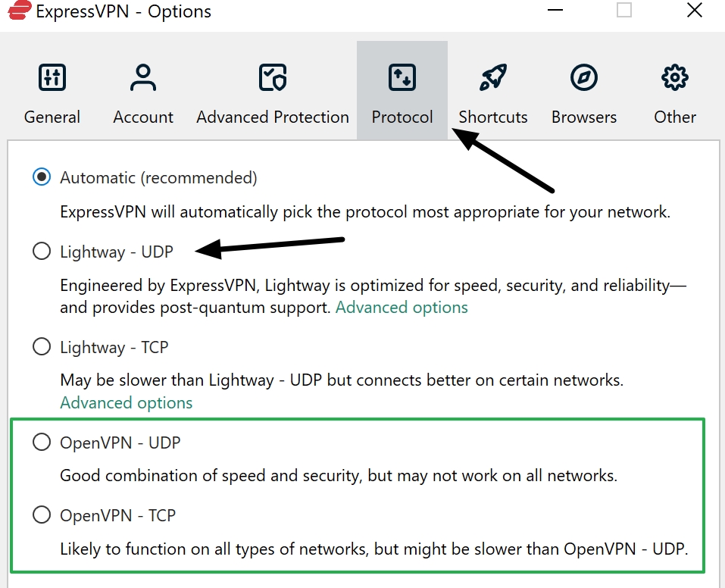Select the Automatic (recommended) protocol
Viewport: 725px width, 588px height.
coord(42,177)
